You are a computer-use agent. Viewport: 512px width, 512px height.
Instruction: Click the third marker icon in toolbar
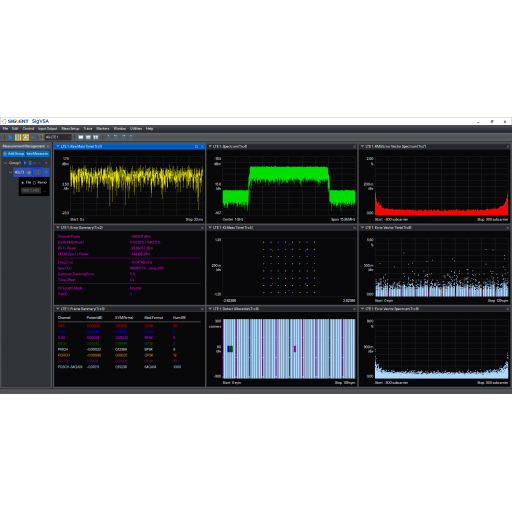point(123,137)
